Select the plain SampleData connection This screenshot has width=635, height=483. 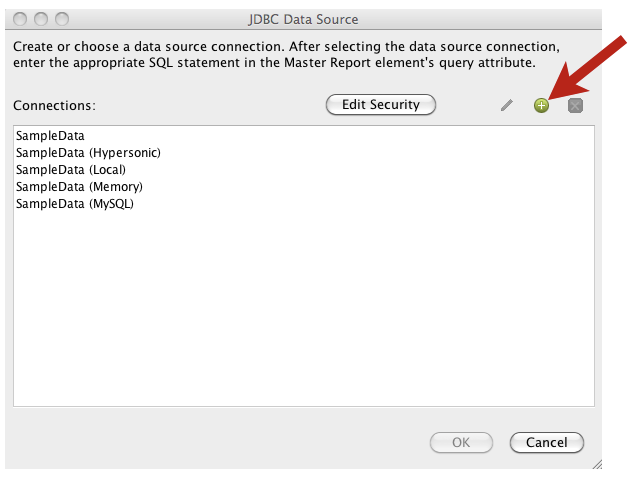coord(50,135)
